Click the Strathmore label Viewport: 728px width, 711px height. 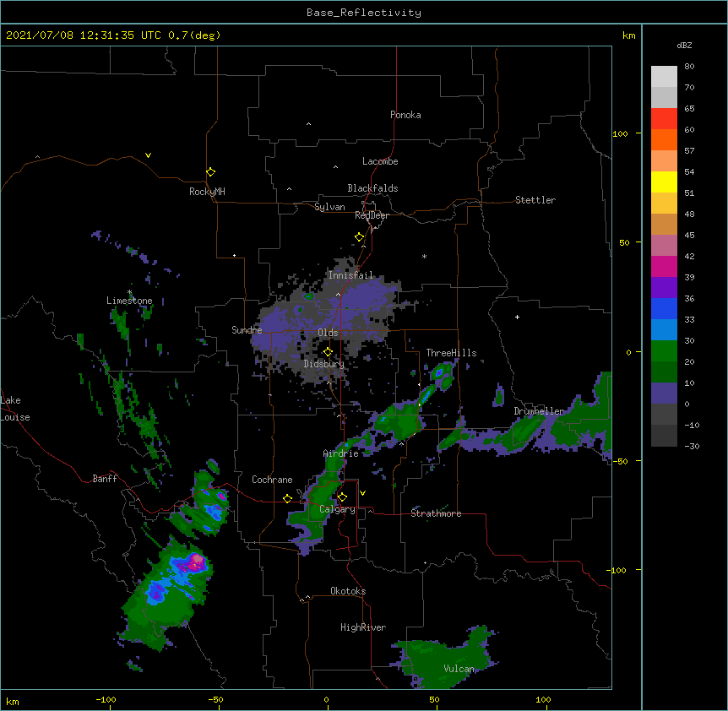click(436, 513)
